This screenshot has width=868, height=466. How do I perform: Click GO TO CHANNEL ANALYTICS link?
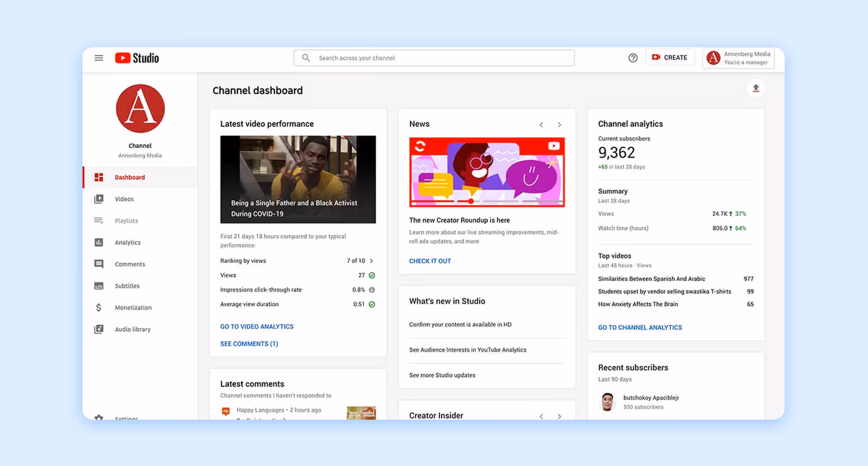640,327
